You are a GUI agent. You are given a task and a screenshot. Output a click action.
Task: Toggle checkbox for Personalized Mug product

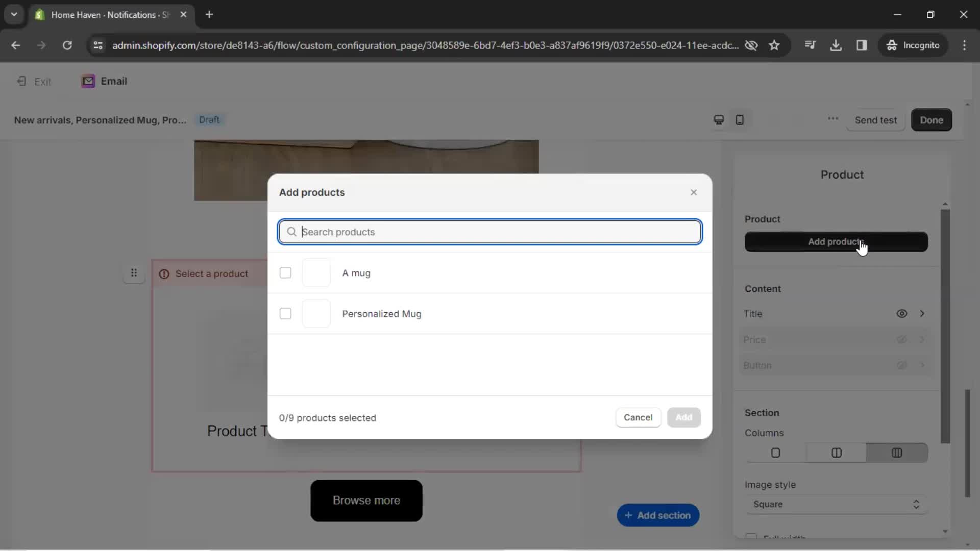point(285,314)
